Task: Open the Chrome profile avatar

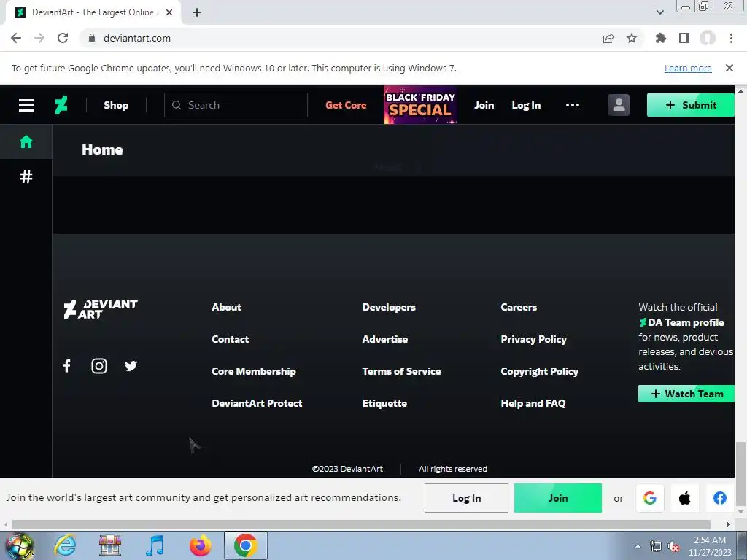Action: (708, 38)
